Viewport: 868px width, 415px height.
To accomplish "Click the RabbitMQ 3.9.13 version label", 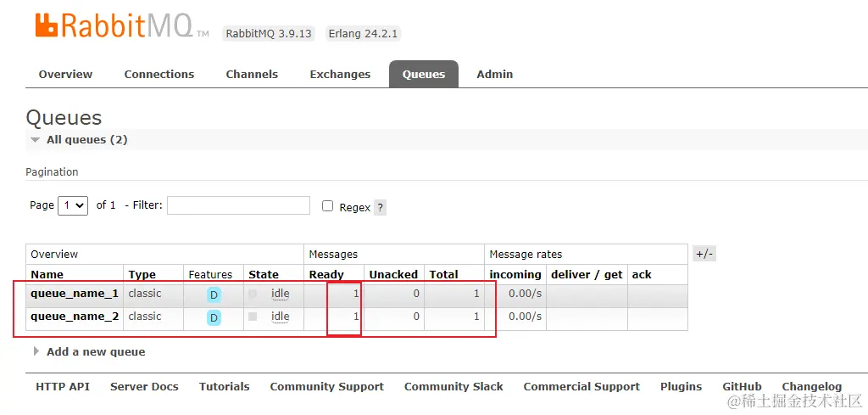I will pyautogui.click(x=269, y=33).
